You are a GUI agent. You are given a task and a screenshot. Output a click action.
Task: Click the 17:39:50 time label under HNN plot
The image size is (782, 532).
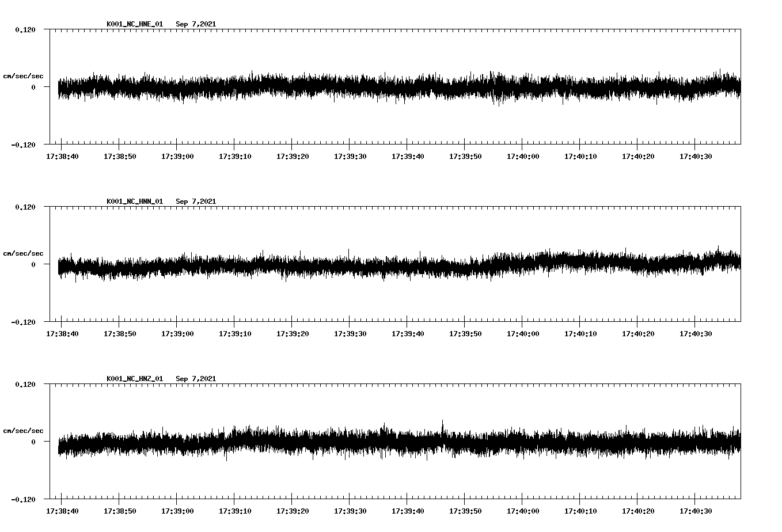click(x=465, y=334)
